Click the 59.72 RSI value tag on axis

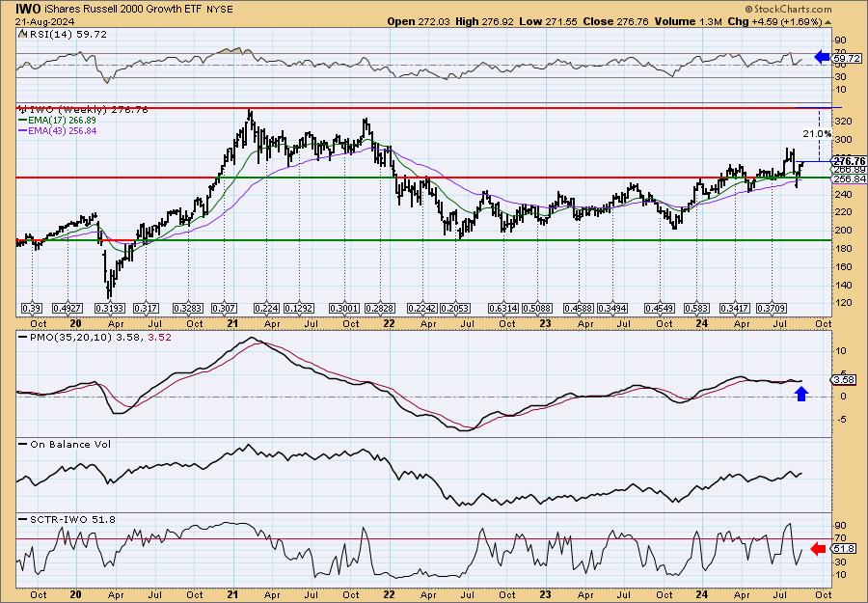(x=847, y=58)
